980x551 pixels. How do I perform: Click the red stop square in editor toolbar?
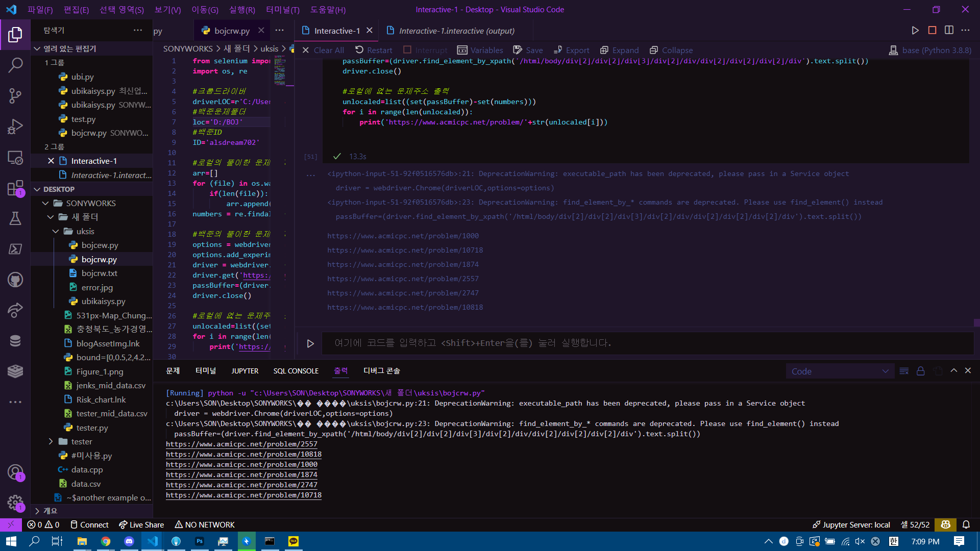pyautogui.click(x=932, y=31)
